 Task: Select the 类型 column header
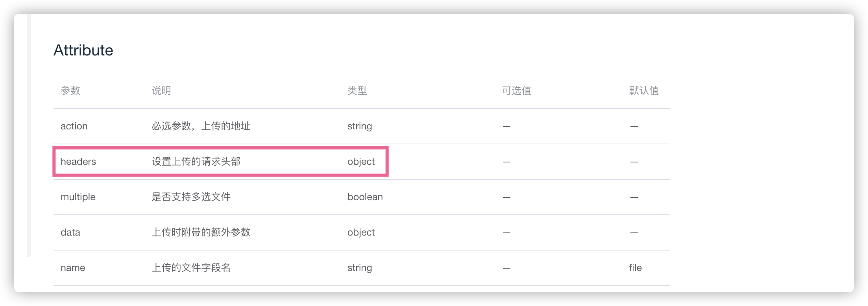point(357,90)
